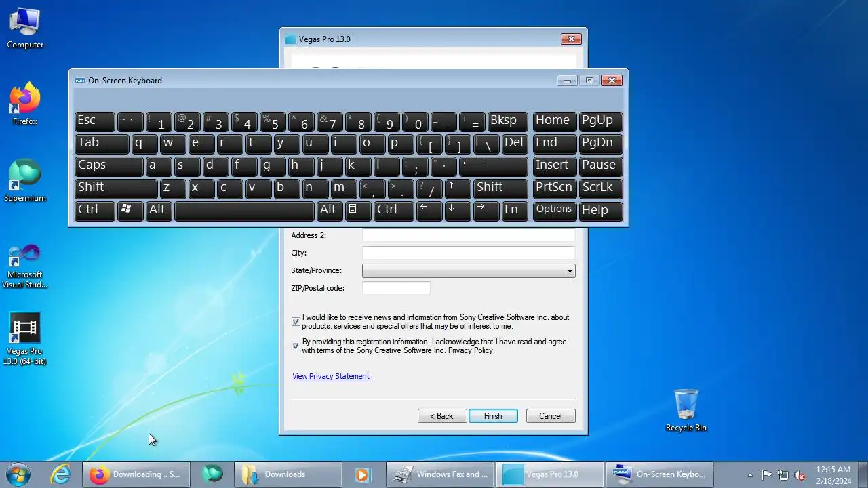Click the Home key on keyboard
This screenshot has height=488, width=868.
pyautogui.click(x=554, y=121)
